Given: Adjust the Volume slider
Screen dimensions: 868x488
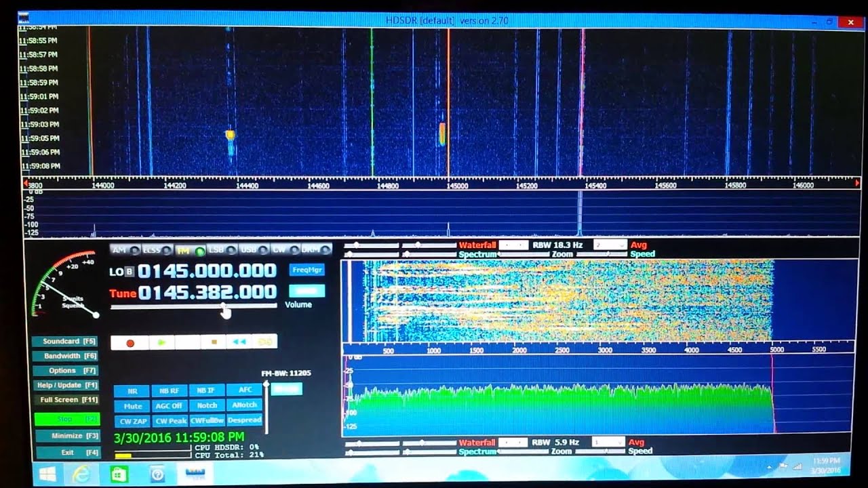Looking at the screenshot, I should 194,307.
